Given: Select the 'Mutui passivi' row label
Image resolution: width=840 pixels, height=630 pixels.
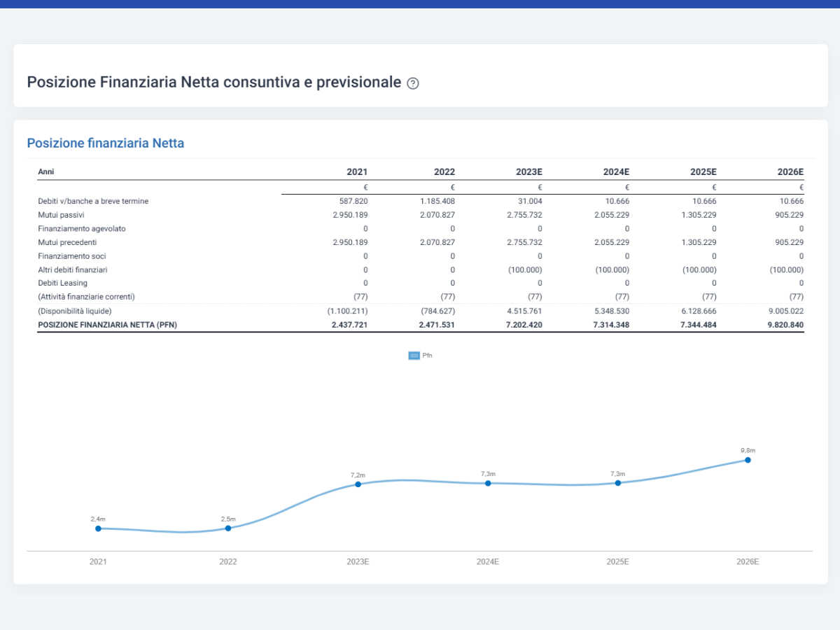Looking at the screenshot, I should (x=61, y=215).
